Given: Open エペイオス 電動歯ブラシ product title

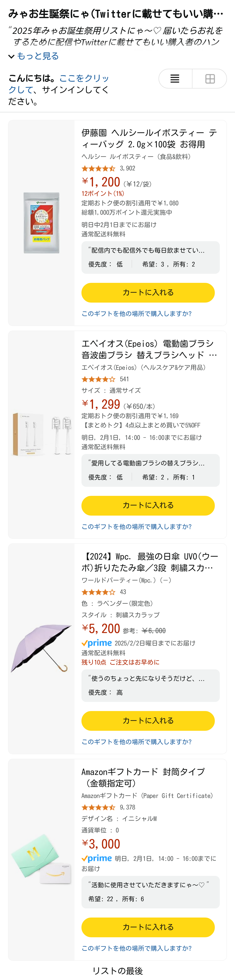Looking at the screenshot, I should [149, 349].
